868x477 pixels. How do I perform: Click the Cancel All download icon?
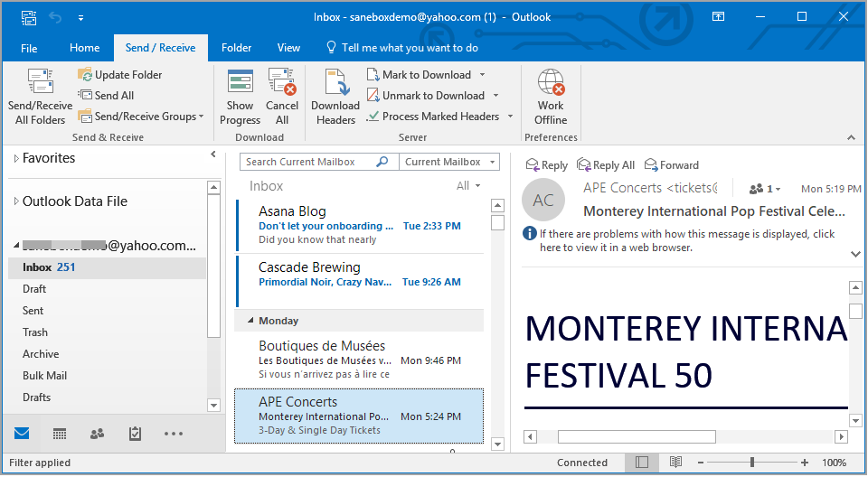(282, 83)
